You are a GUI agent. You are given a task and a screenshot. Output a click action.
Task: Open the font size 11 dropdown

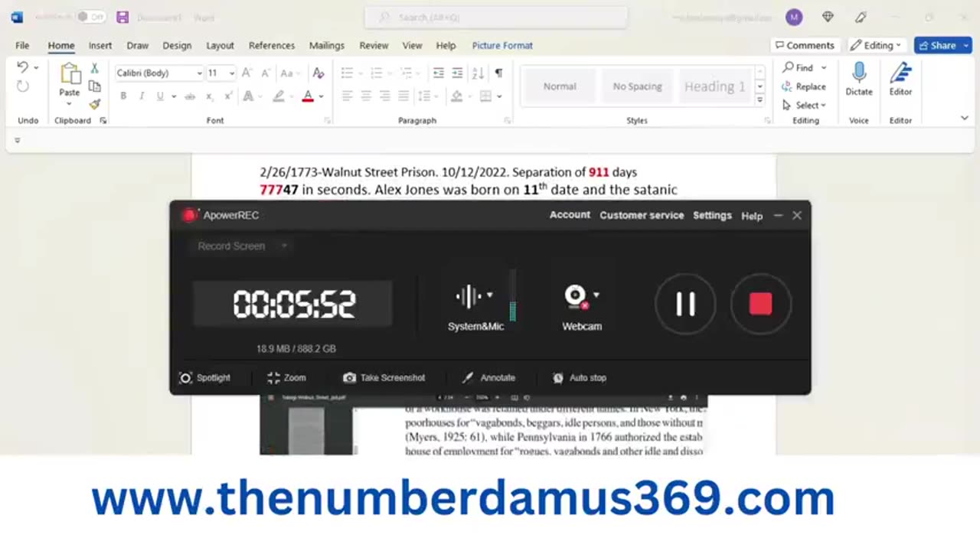[232, 73]
